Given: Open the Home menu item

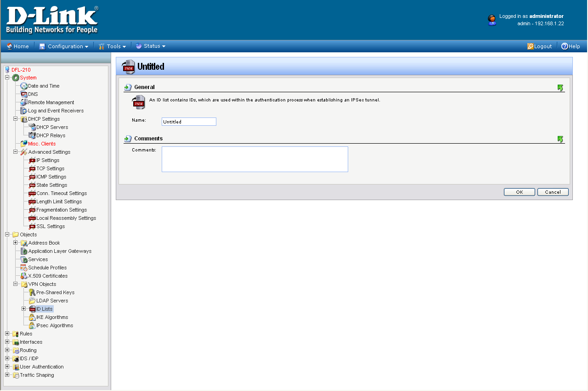Looking at the screenshot, I should pos(17,46).
